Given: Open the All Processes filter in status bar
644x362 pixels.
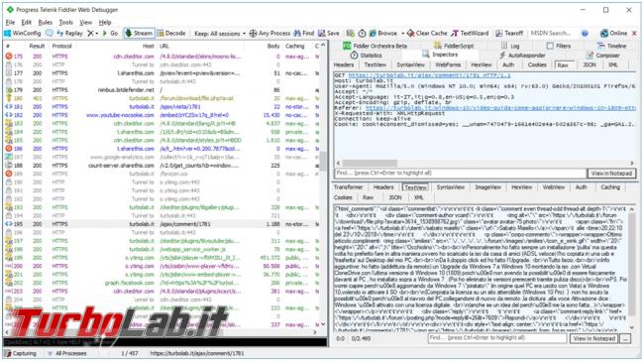Looking at the screenshot, I should click(x=67, y=353).
